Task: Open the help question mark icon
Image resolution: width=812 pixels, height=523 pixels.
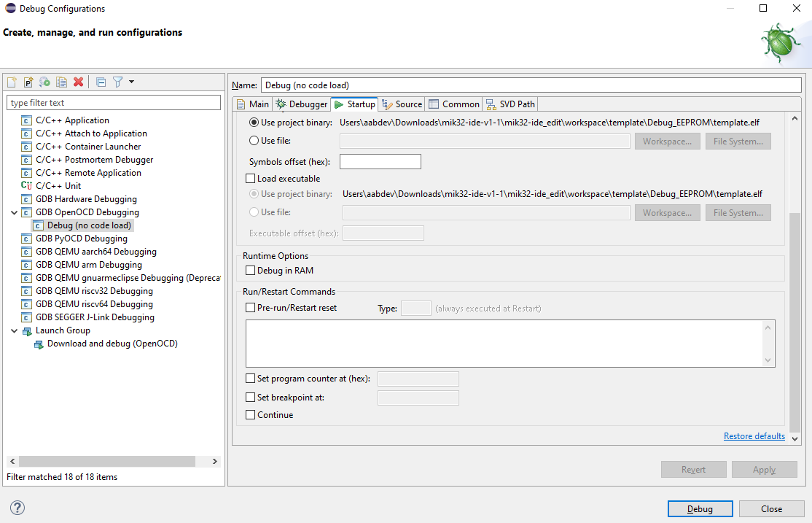Action: tap(17, 508)
